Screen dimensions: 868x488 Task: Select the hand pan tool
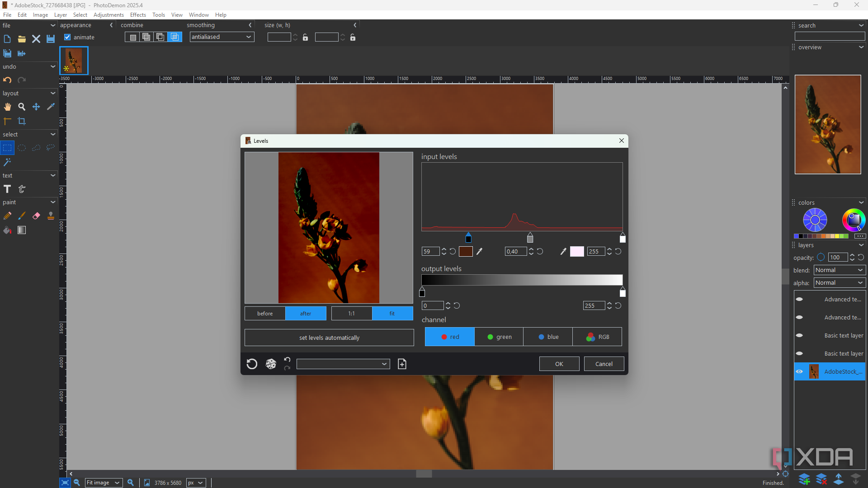tap(7, 107)
